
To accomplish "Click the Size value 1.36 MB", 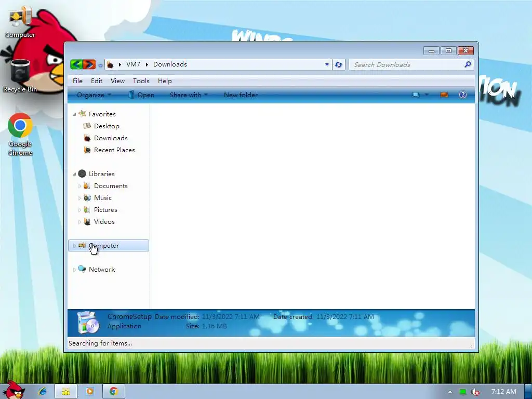I will point(214,326).
